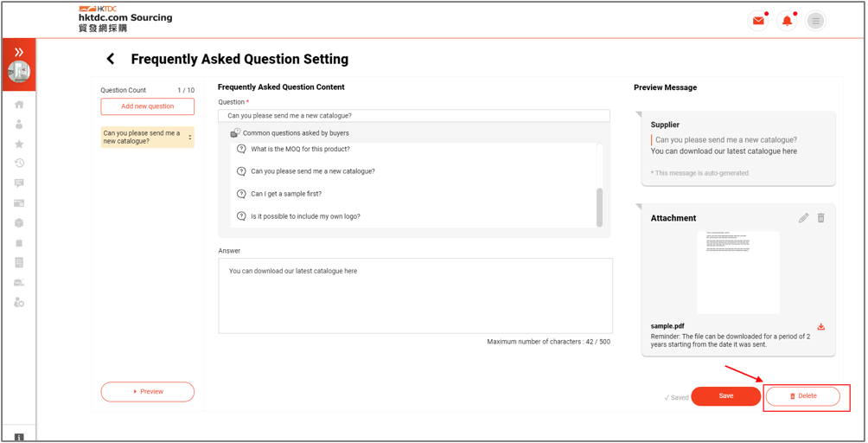Go back using the left chevron arrow
868x443 pixels.
pos(110,59)
